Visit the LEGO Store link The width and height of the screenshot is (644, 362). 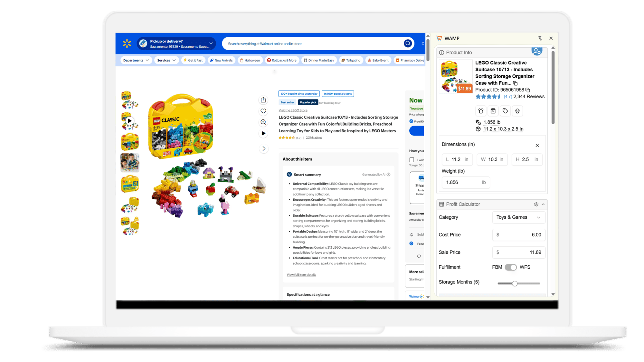click(293, 110)
